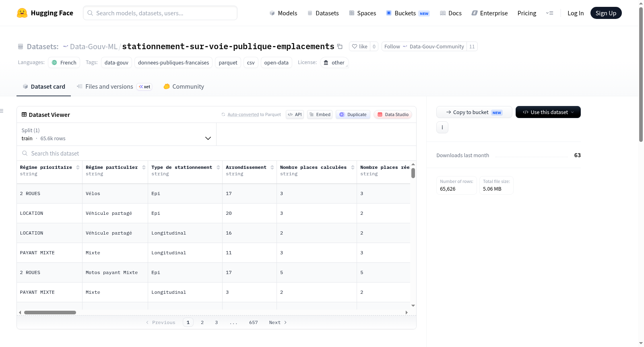The image size is (644, 347).
Task: Sort by Régime prioritaire column
Action: [x=78, y=167]
